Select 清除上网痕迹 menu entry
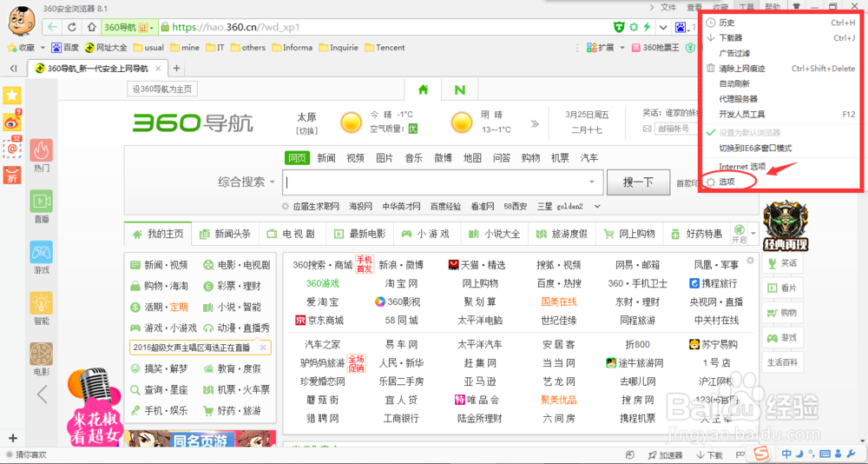868x464 pixels. (x=780, y=68)
